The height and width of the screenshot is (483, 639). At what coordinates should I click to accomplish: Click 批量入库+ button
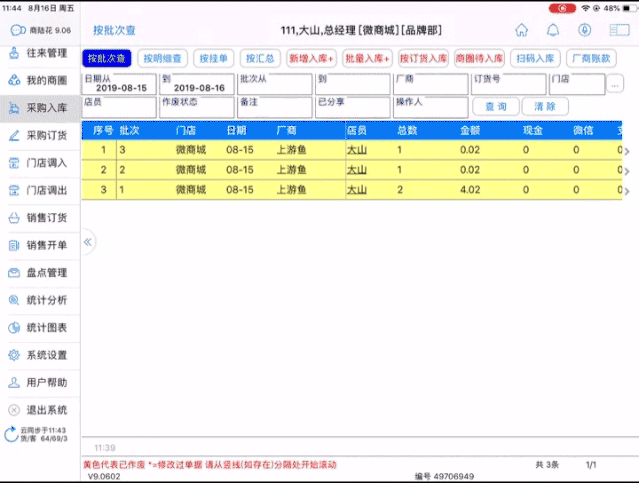[x=367, y=58]
